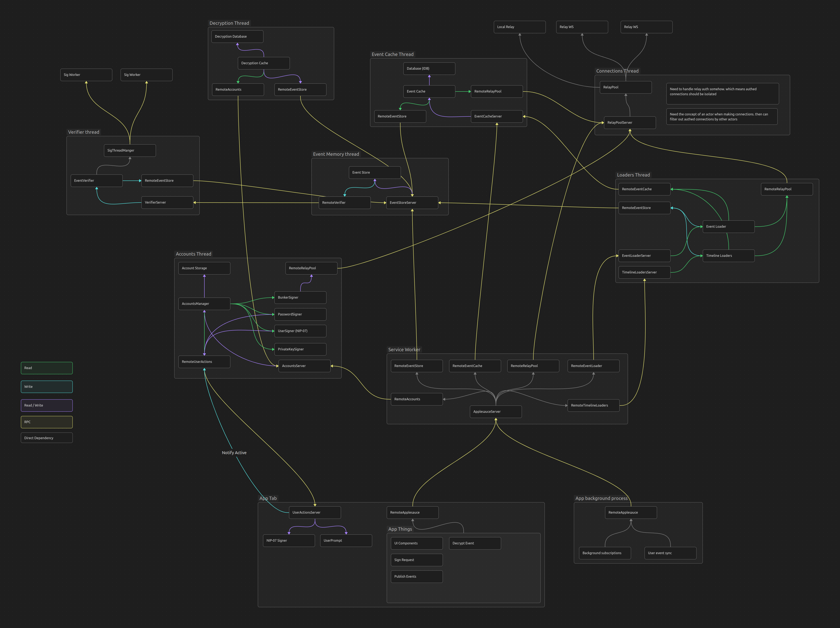
Task: Click the Direct Dependency legend box
Action: (x=46, y=438)
